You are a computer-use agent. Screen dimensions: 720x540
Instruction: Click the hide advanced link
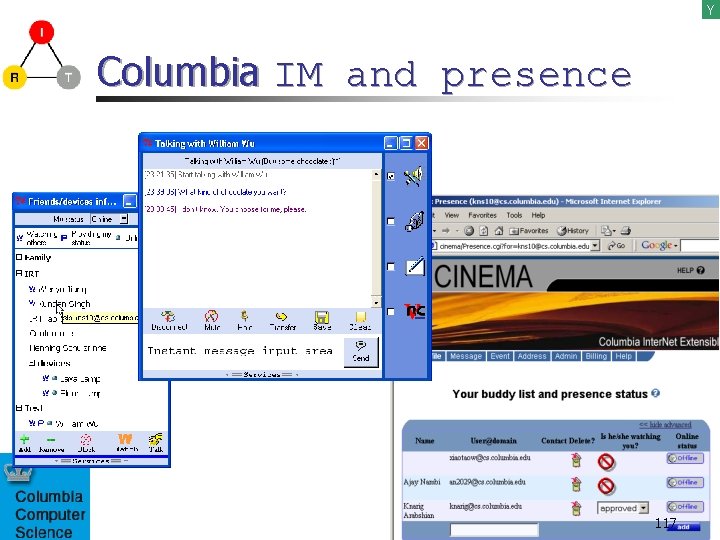pos(665,424)
